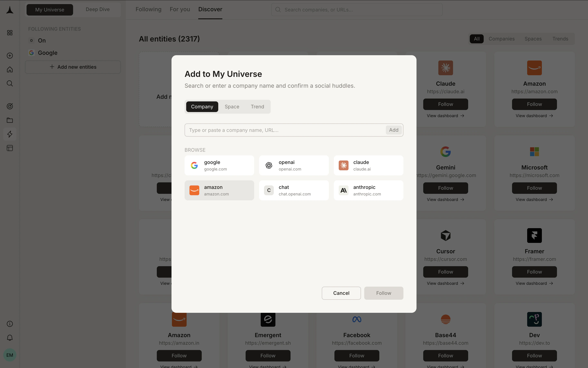Follow Facebook on background card
This screenshot has width=588, height=368.
tap(357, 356)
